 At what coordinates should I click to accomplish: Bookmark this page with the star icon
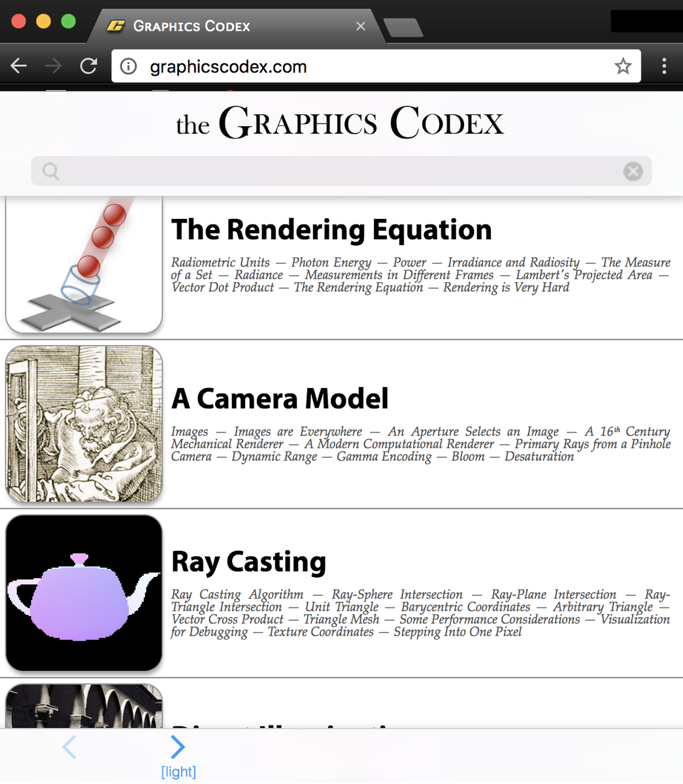click(x=623, y=66)
